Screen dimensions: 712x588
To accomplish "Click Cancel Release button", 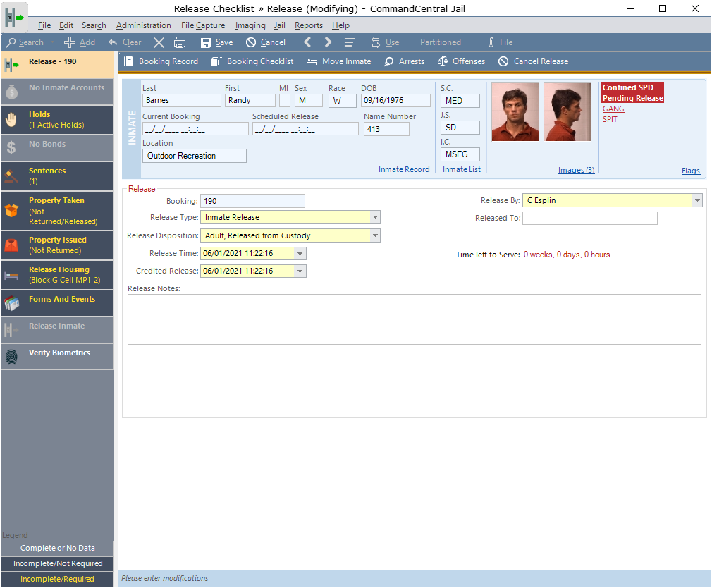I will click(x=533, y=61).
